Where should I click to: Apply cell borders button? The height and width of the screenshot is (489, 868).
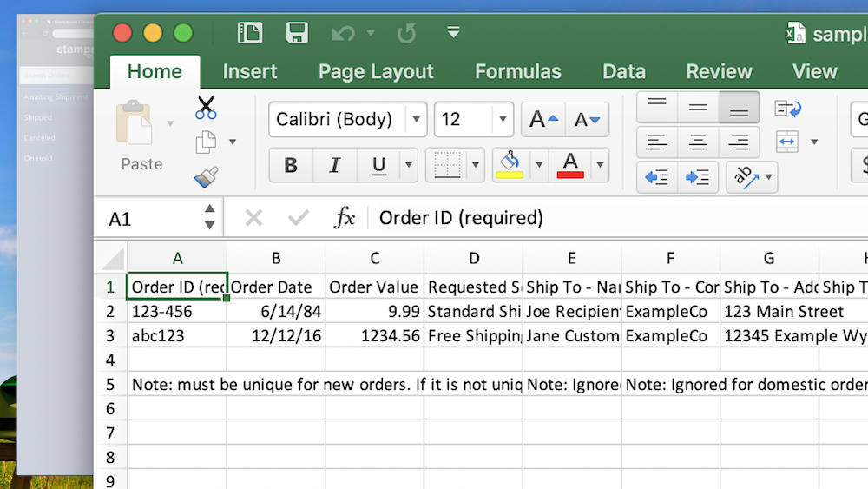(x=447, y=165)
